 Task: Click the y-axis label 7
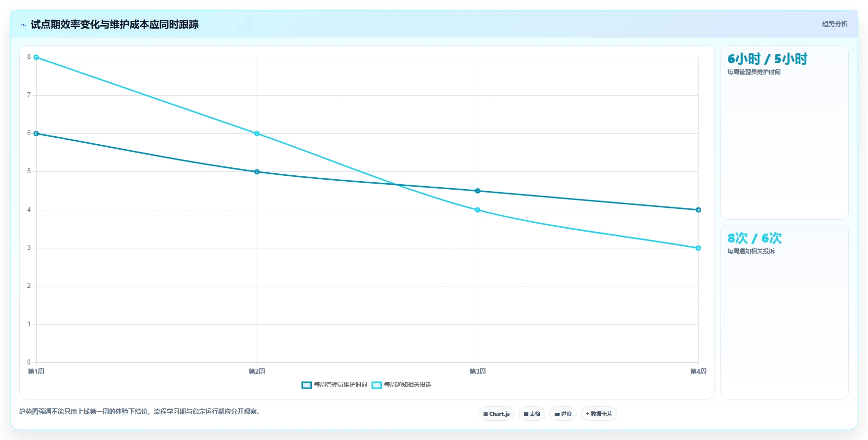(x=29, y=95)
